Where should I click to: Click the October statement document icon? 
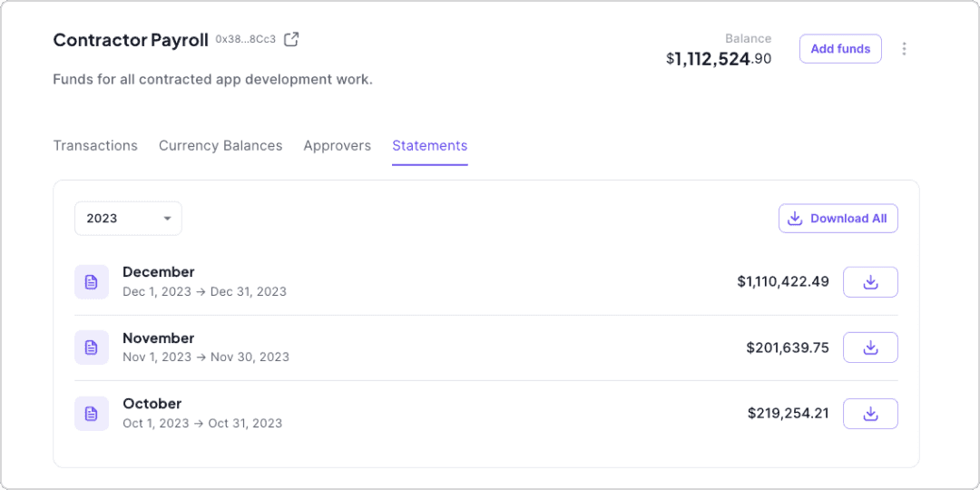tap(92, 414)
